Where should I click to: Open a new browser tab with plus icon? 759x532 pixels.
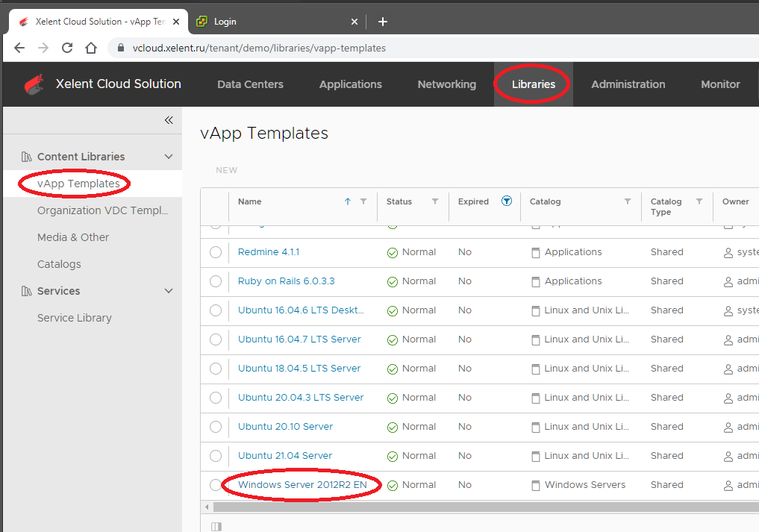click(382, 22)
